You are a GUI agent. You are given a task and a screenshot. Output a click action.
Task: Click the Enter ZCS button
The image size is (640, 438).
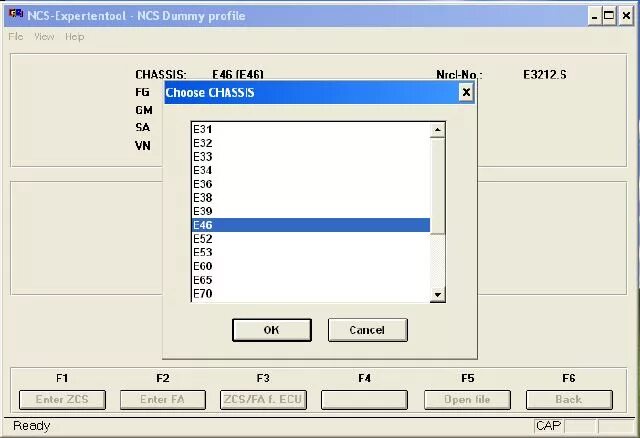62,400
